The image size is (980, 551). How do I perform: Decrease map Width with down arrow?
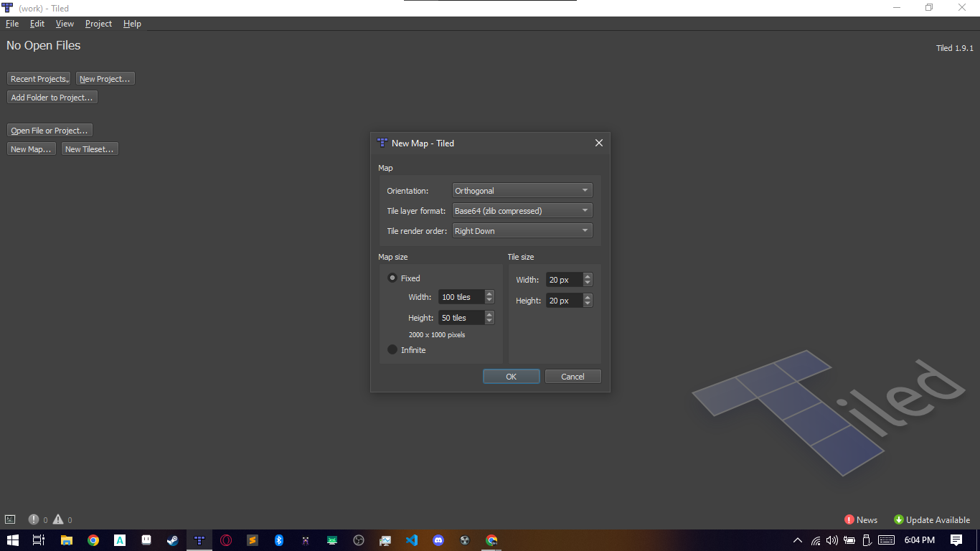[x=489, y=301]
